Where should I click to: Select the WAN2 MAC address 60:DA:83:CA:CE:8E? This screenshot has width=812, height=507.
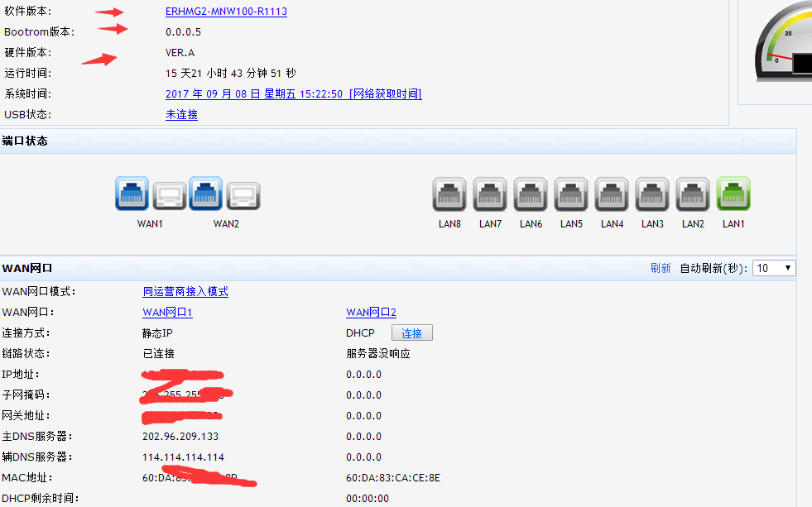tap(393, 478)
